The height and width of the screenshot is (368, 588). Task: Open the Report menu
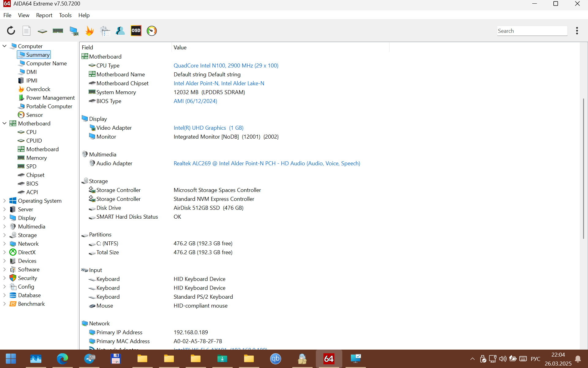pos(44,15)
